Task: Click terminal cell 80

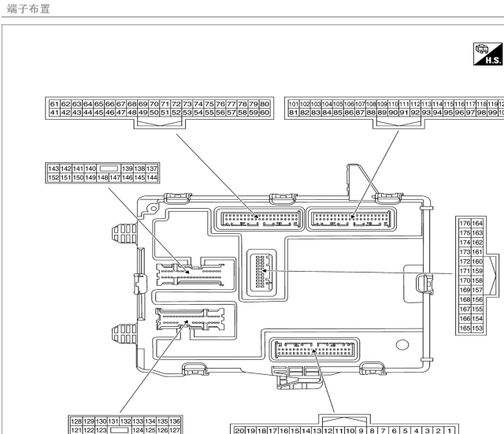Action: pyautogui.click(x=265, y=104)
